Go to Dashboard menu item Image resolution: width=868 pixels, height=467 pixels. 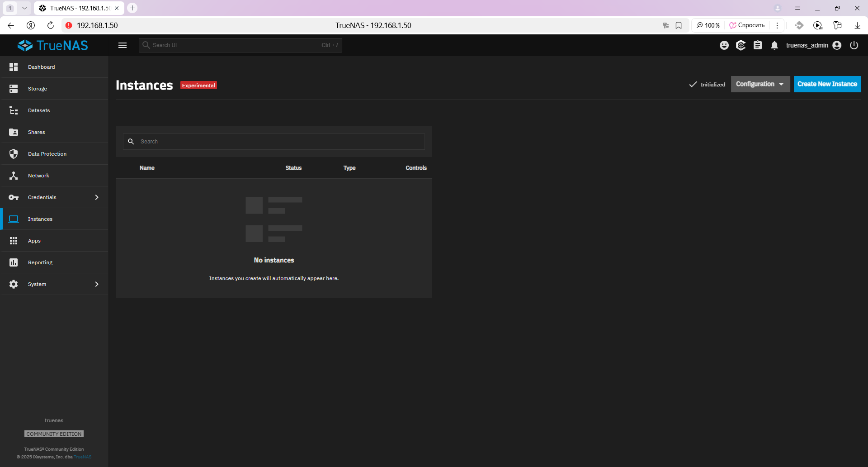54,67
